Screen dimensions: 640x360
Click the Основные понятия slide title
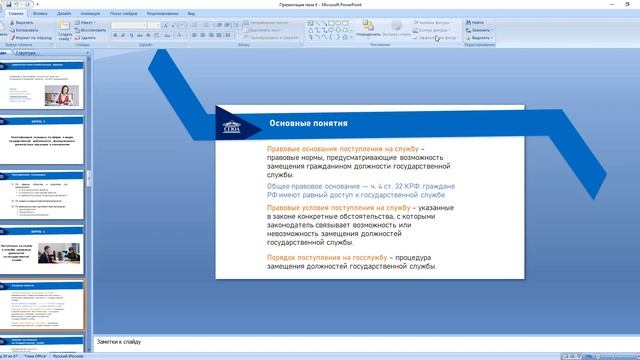coord(309,123)
